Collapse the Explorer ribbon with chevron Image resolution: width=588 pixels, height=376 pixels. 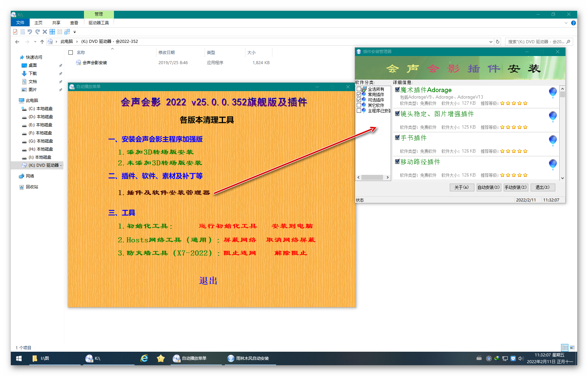point(566,23)
